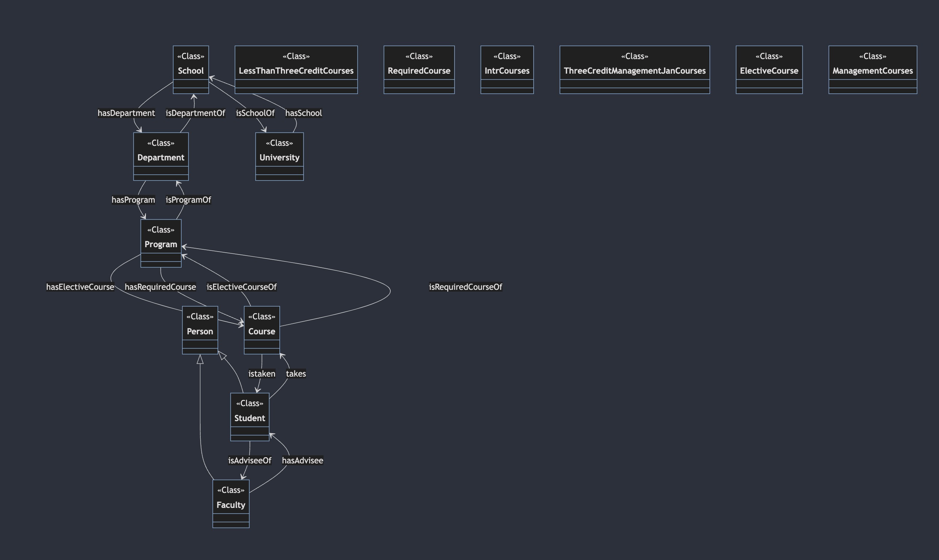
Task: Click the IntrCourses class node
Action: point(507,70)
